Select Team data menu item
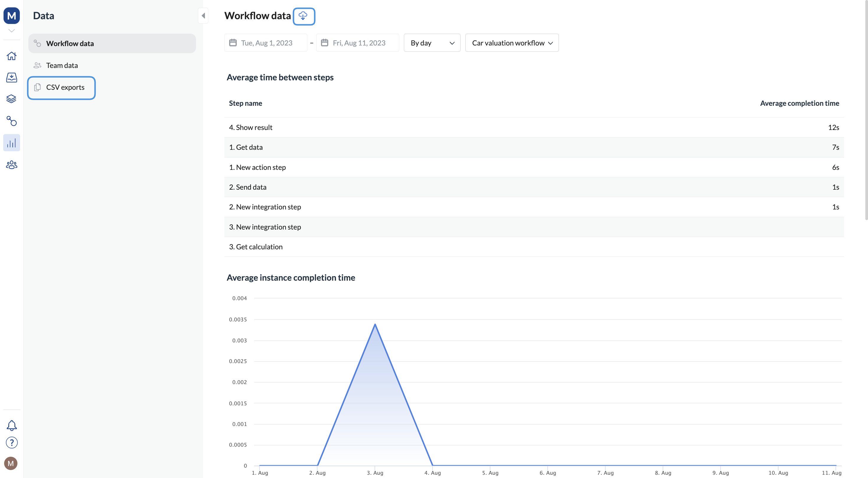Screen dimensions: 868x478 coord(62,65)
